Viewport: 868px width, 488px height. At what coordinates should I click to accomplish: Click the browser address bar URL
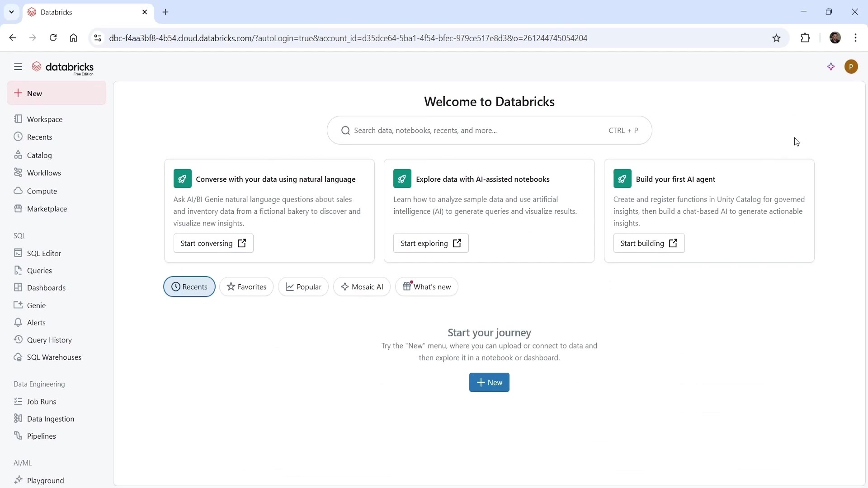point(348,38)
